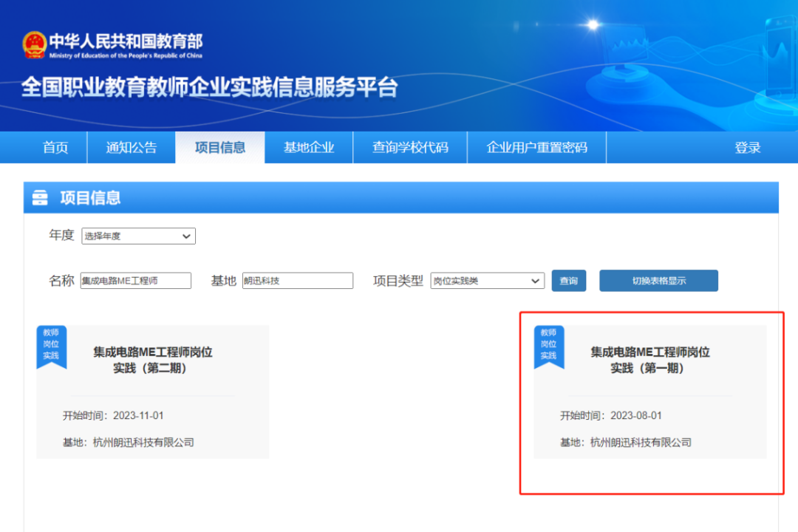Click 基地：杭州朗迅科技有限公司 on 第二期 card
The image size is (798, 532).
coord(129,443)
